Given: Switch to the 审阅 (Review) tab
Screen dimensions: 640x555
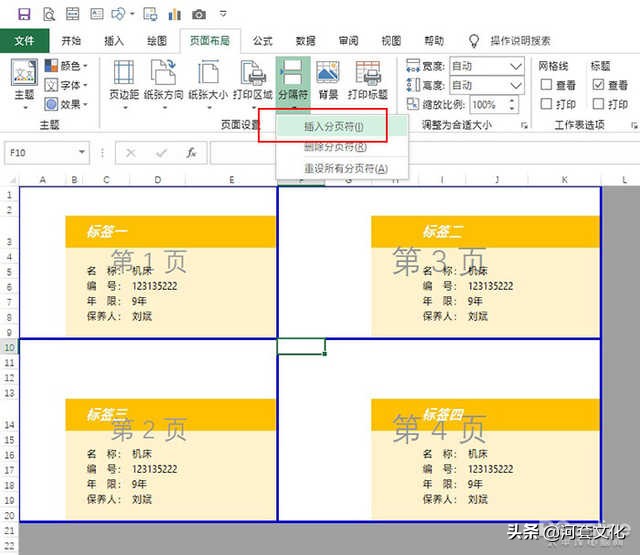Looking at the screenshot, I should tap(348, 41).
